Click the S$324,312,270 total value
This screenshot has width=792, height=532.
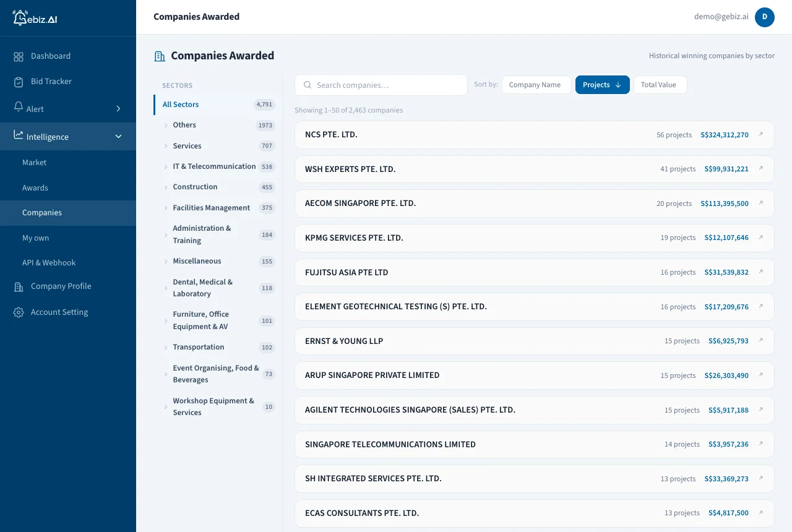725,135
